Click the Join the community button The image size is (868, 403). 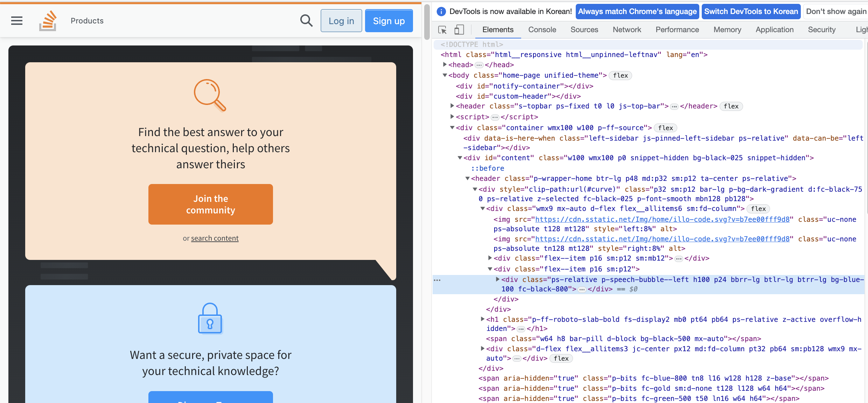click(210, 204)
